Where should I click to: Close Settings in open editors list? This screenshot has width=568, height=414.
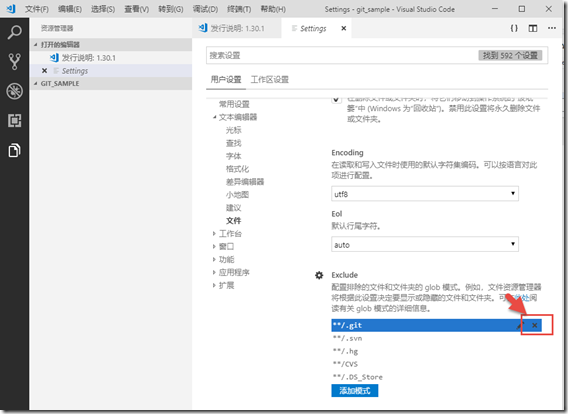pyautogui.click(x=44, y=71)
